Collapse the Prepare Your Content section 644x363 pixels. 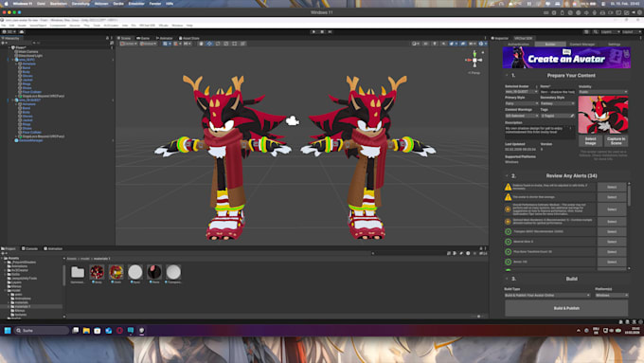508,75
